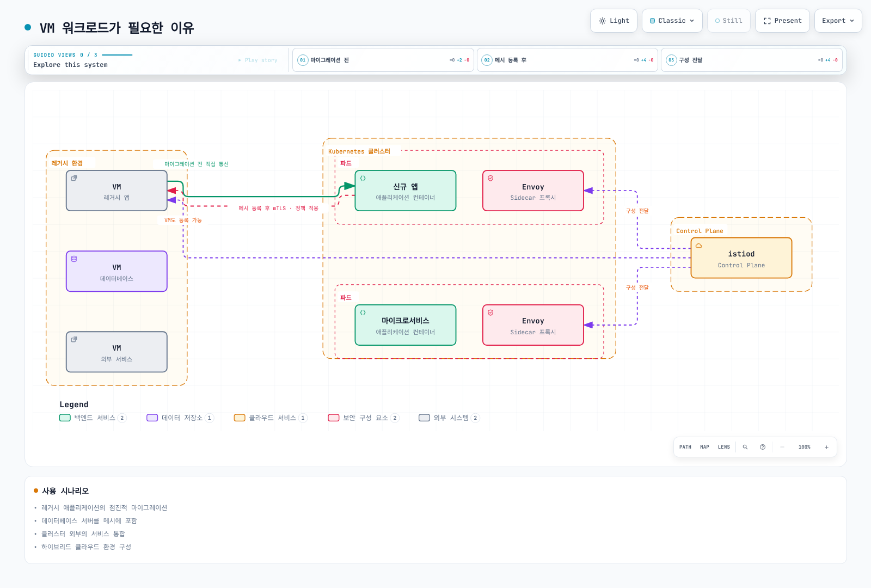The width and height of the screenshot is (871, 588).
Task: Select the VM 데이터베이스 node
Action: click(116, 271)
